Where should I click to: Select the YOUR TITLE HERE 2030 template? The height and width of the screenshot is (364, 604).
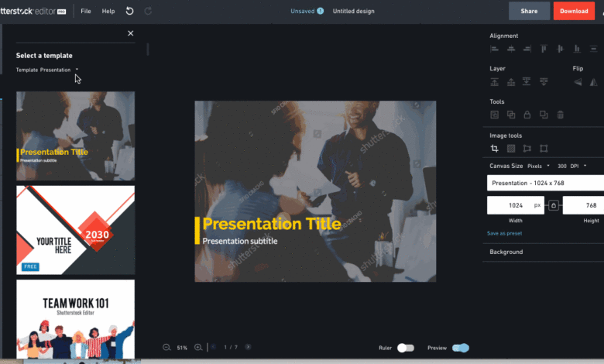tap(76, 230)
